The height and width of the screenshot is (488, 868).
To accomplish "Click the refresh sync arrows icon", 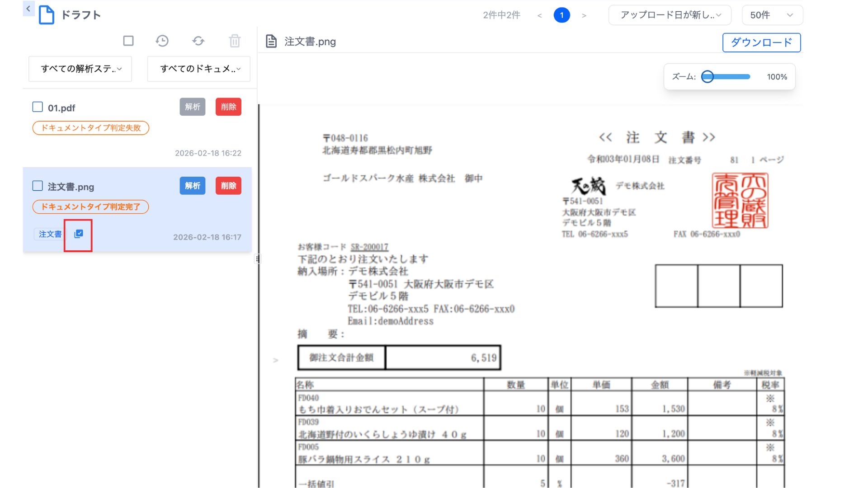I will pyautogui.click(x=198, y=41).
